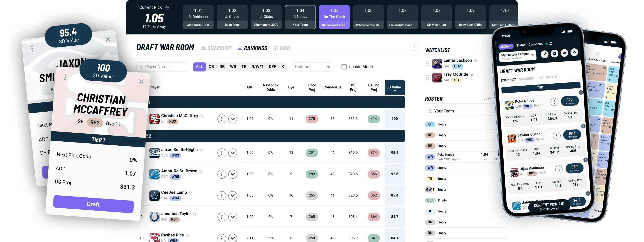This screenshot has height=242, width=644.
Task: Open the three-dot menu on McCaffrey card
Action: click(65, 77)
